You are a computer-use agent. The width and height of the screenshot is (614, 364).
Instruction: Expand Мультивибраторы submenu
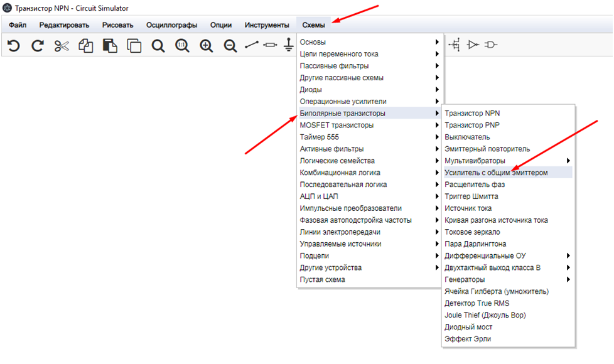(x=508, y=161)
